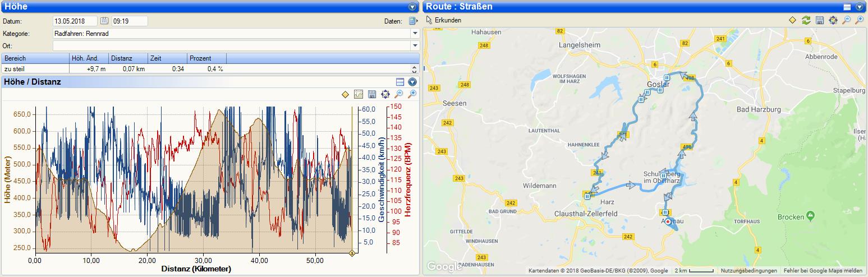Viewport: 868px width, 277px height.
Task: Click the yellow diamond icon in map toolbar
Action: pos(792,20)
